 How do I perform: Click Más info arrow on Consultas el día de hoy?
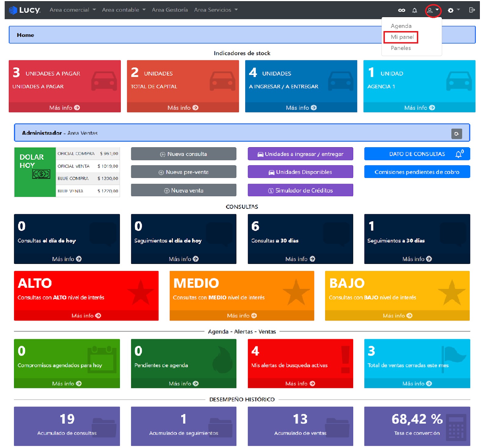pyautogui.click(x=79, y=259)
